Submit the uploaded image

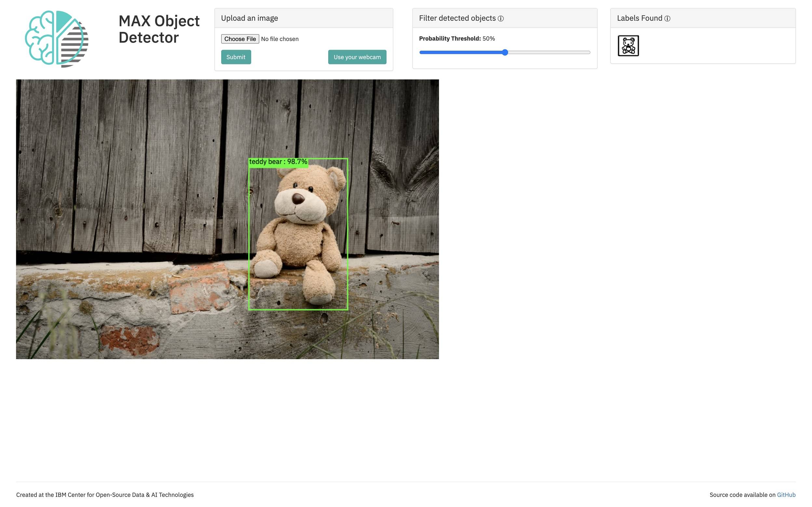(x=236, y=57)
